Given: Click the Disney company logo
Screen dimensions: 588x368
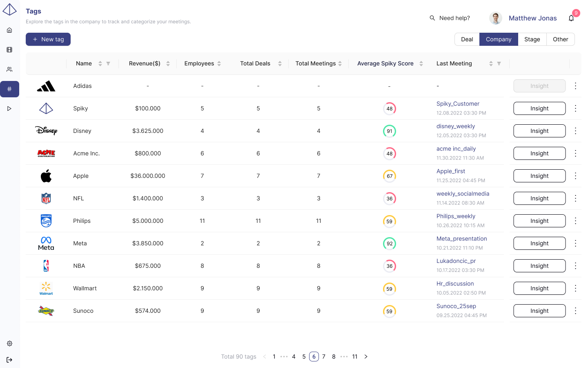Looking at the screenshot, I should click(46, 131).
